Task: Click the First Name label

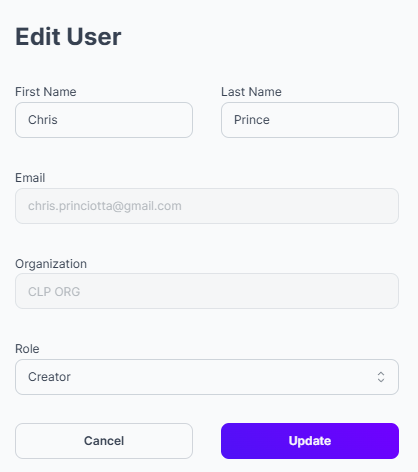Action: (46, 92)
